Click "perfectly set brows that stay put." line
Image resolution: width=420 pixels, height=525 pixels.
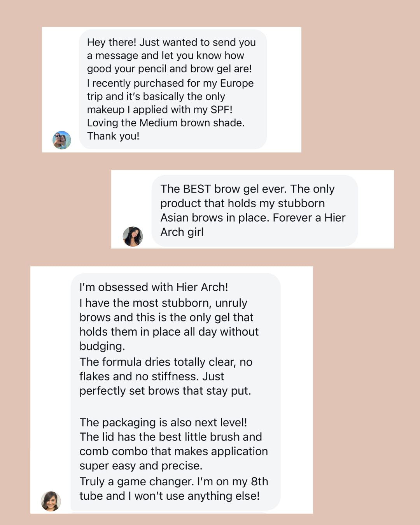165,391
